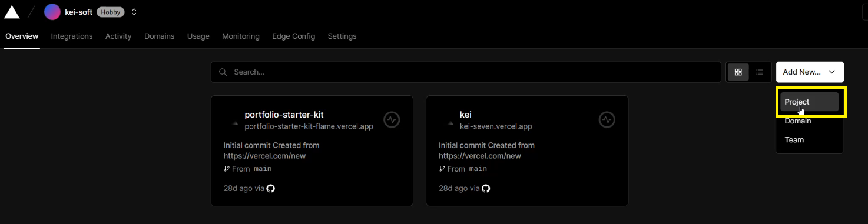Open the Add New dropdown
Image resolution: width=868 pixels, height=224 pixels.
810,72
